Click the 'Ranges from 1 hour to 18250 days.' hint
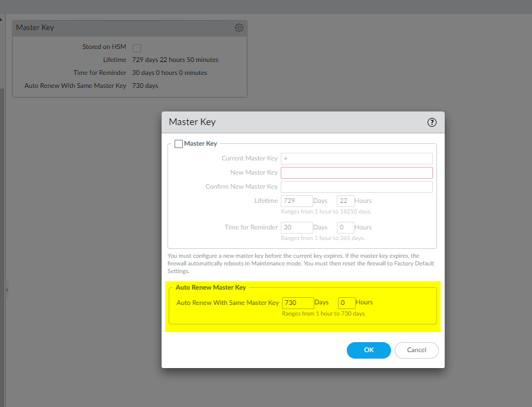Image resolution: width=532 pixels, height=407 pixels. tap(326, 212)
